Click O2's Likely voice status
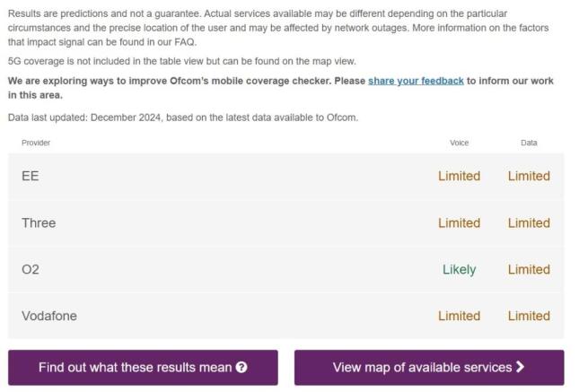The height and width of the screenshot is (392, 579). coord(459,270)
